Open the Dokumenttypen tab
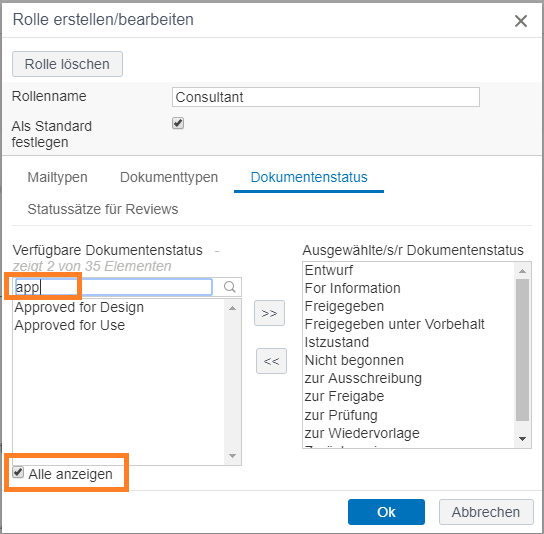The image size is (544, 534). click(x=169, y=177)
